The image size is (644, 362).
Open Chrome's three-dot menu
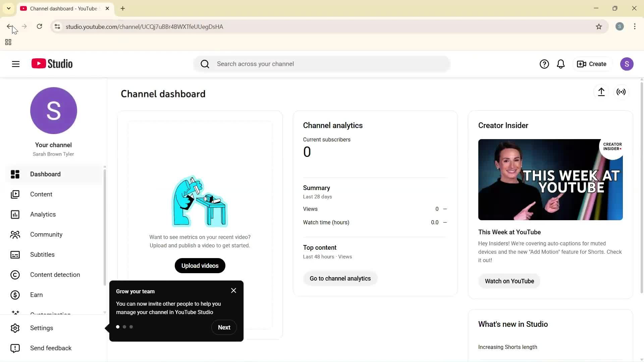click(634, 26)
